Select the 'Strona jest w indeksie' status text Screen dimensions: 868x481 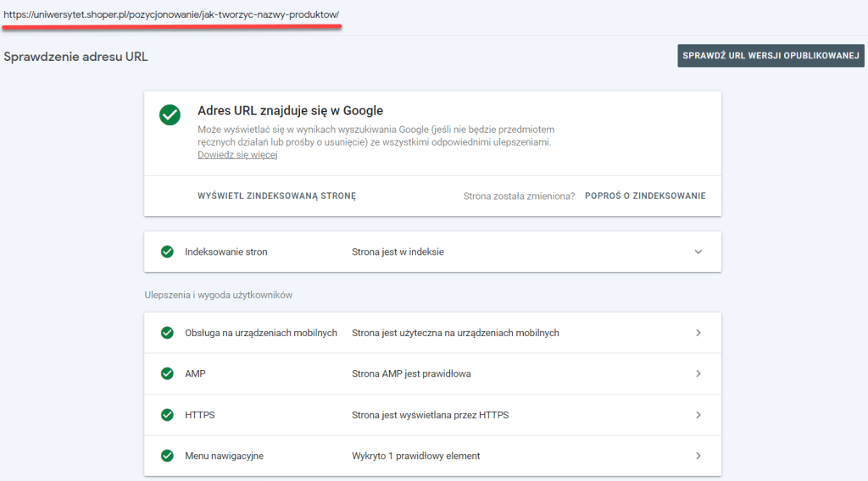coord(398,252)
